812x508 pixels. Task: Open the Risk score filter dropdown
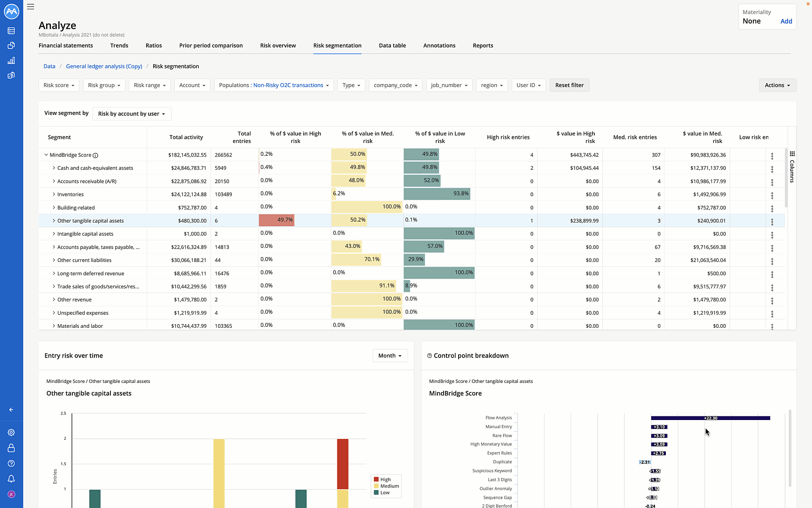click(59, 85)
